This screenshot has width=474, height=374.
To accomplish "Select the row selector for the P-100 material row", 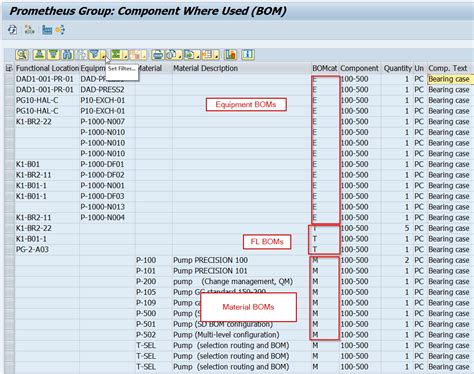I will 10,260.
